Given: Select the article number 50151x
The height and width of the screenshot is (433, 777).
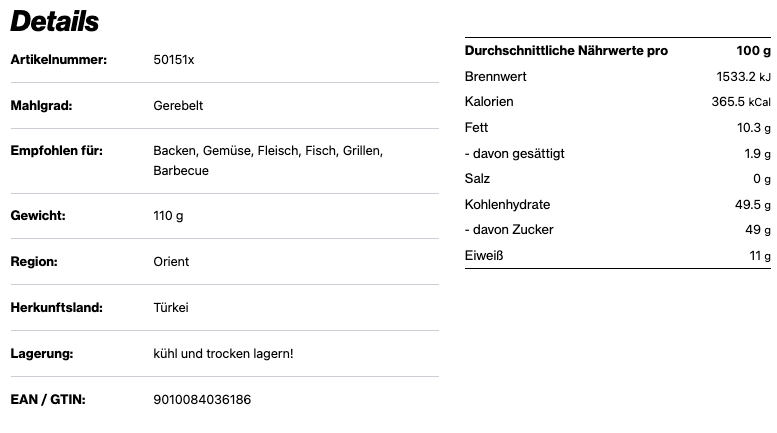Looking at the screenshot, I should (174, 60).
